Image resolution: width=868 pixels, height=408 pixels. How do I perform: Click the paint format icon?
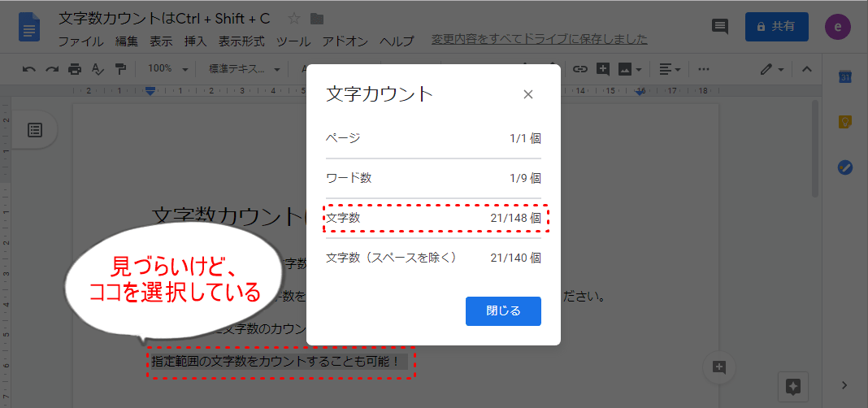click(120, 69)
